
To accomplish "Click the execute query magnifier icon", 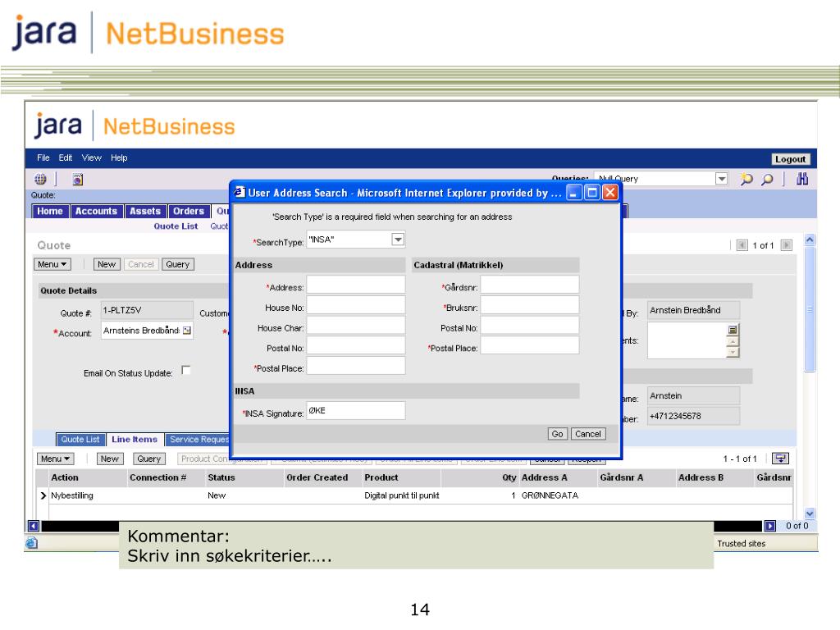I will 768,179.
